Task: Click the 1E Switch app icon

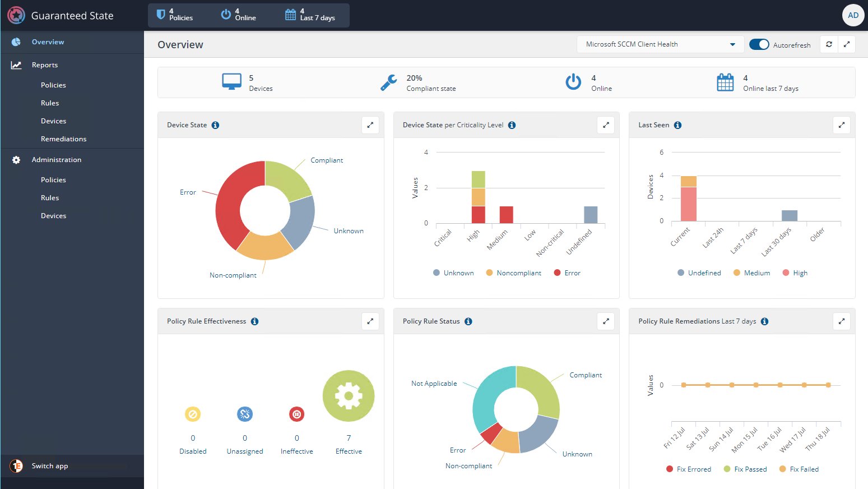Action: pos(16,466)
